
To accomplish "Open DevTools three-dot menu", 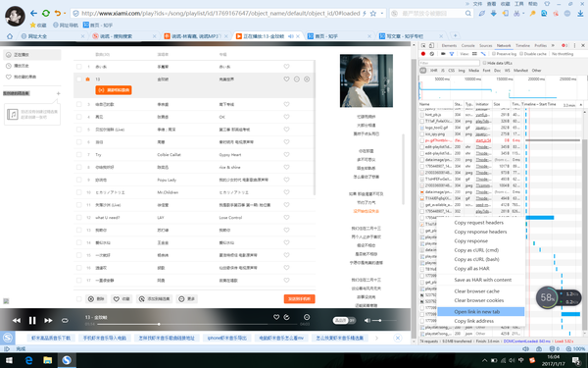I will tap(574, 45).
